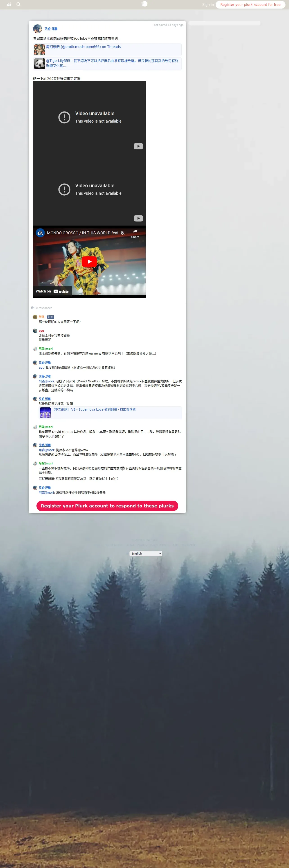The width and height of the screenshot is (289, 868).
Task: Open the panda thumbnail of TigerLily555 link
Action: [39, 64]
